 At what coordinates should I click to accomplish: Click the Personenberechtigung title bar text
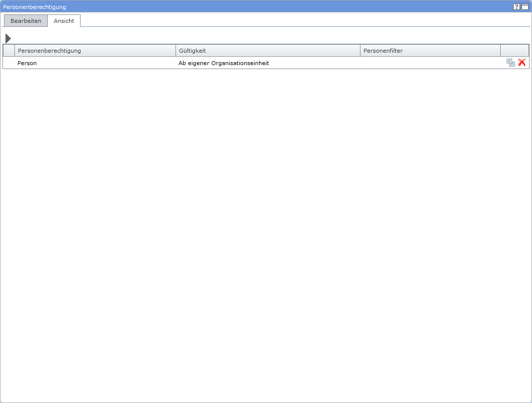pyautogui.click(x=35, y=7)
